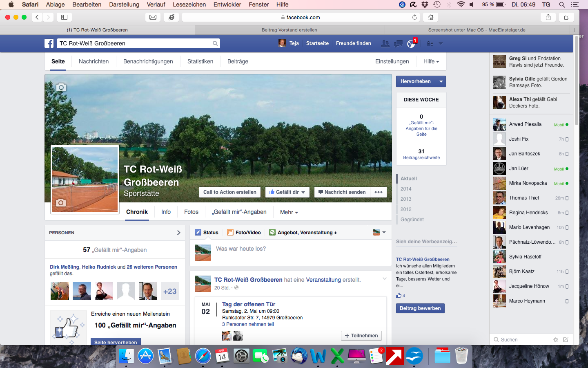Image resolution: width=588 pixels, height=368 pixels.
Task: Click chat search field Suchen
Action: [x=521, y=340]
